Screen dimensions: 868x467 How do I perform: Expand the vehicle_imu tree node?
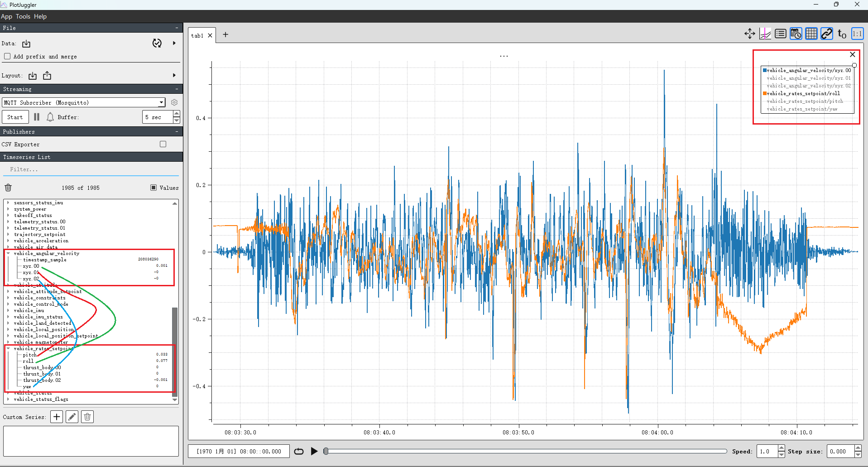click(8, 311)
